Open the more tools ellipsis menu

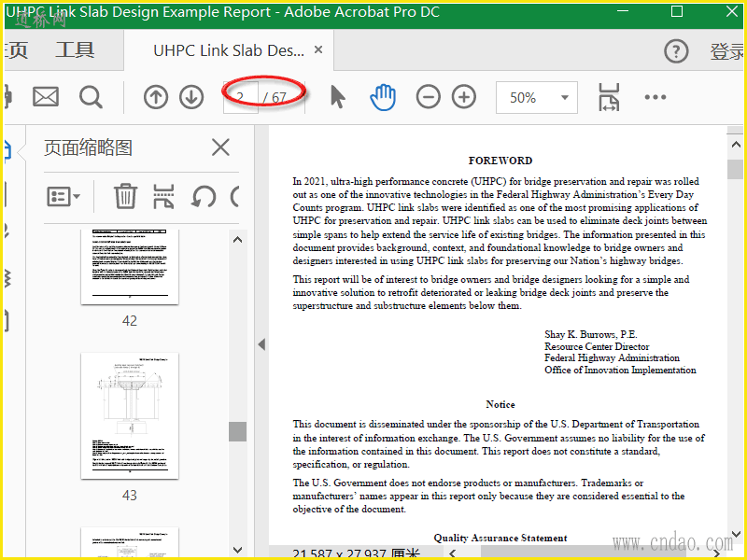[655, 97]
